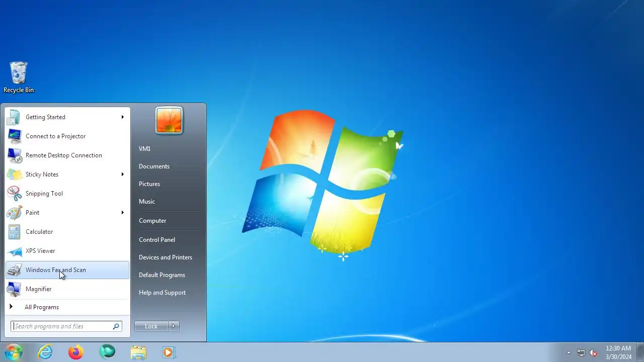644x362 pixels.
Task: Click the Connect to a Projector label
Action: 56,136
